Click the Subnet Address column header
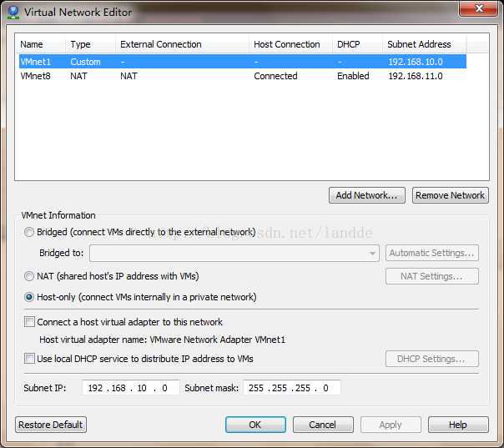 click(424, 44)
